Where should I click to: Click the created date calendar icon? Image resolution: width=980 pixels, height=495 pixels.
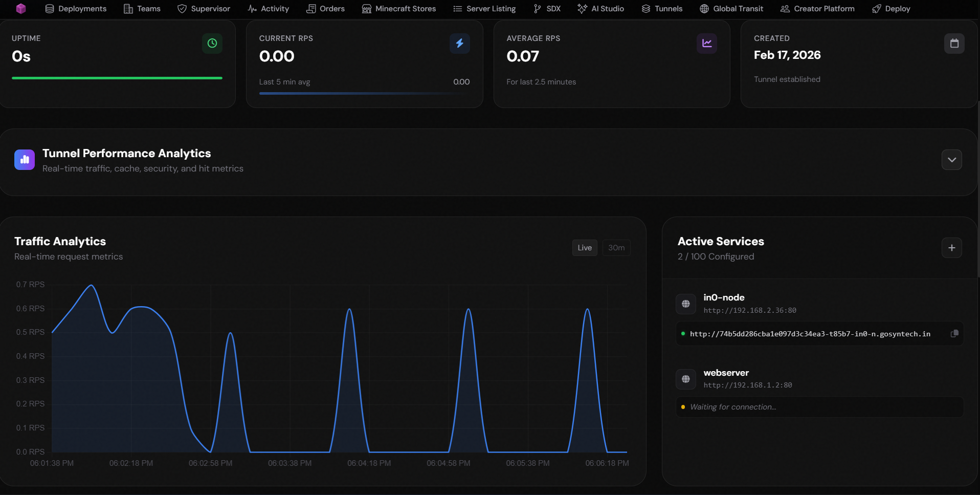pyautogui.click(x=954, y=44)
